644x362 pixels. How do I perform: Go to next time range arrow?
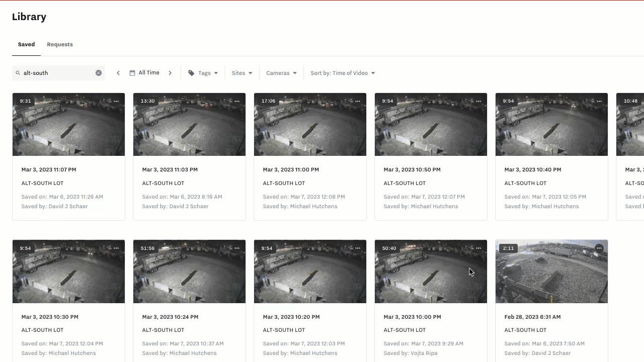[170, 73]
